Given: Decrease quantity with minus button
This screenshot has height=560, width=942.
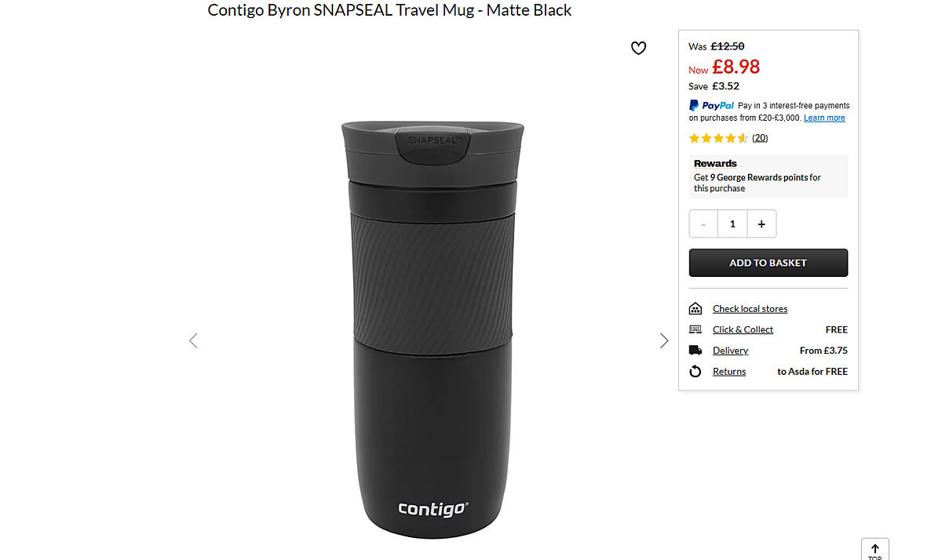Looking at the screenshot, I should coord(703,224).
